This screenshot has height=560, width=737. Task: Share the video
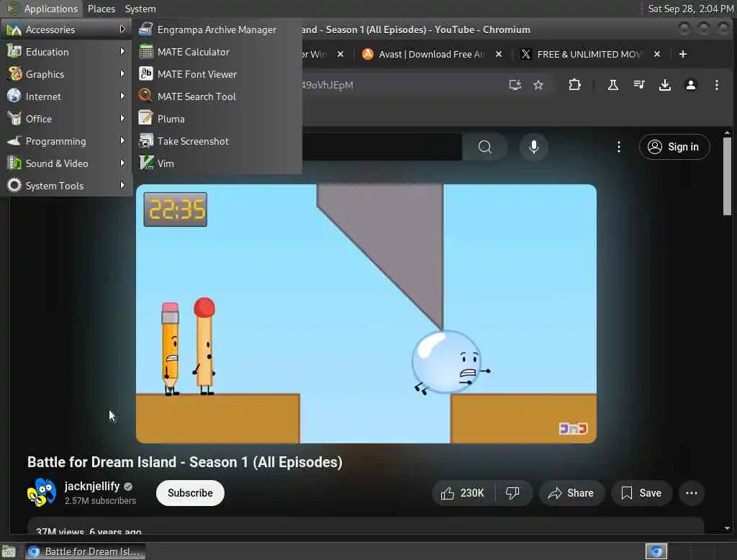[571, 493]
